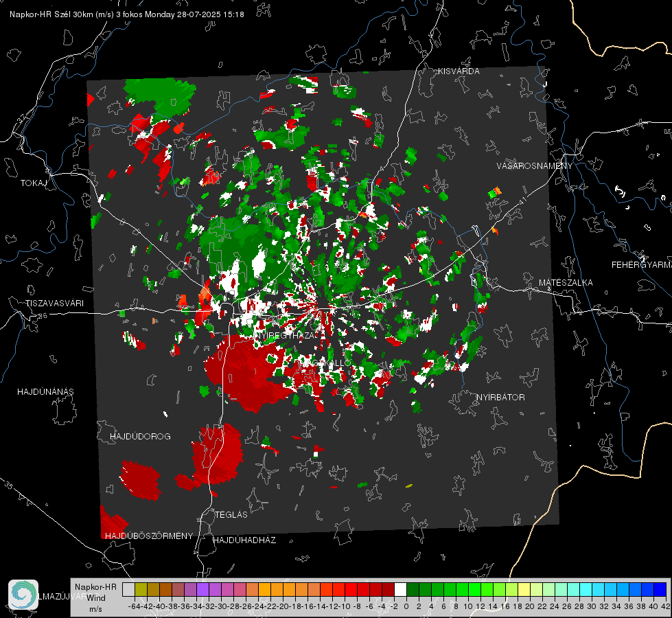The width and height of the screenshot is (672, 618).
Task: Click the HAJDÚHADHÁZ town label
Action: tap(244, 540)
